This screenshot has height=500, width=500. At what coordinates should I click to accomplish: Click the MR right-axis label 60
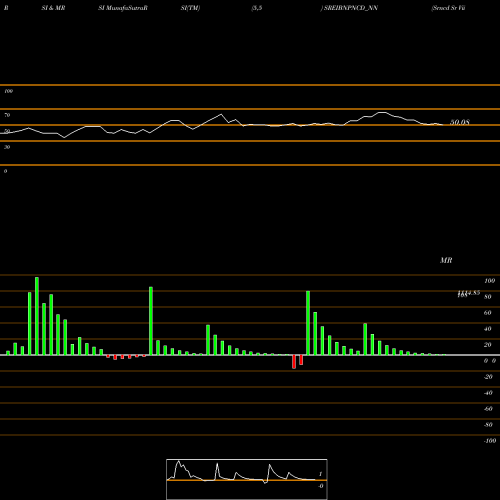[488, 313]
